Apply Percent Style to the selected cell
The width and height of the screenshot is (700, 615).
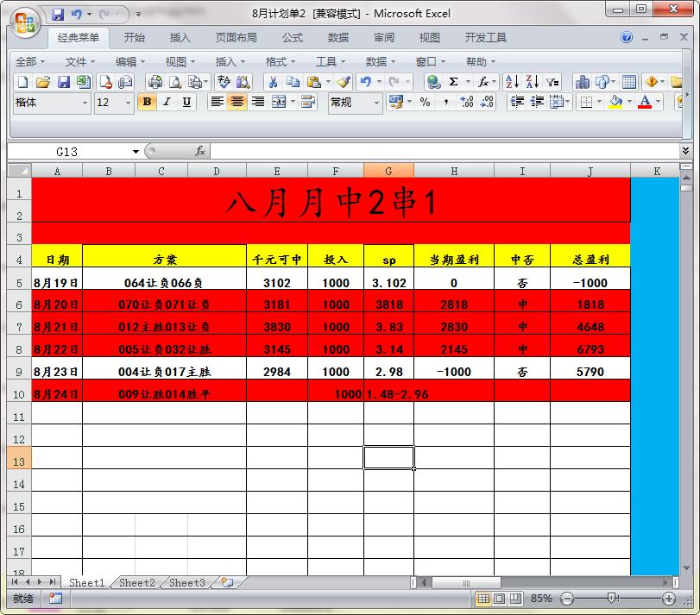click(426, 103)
